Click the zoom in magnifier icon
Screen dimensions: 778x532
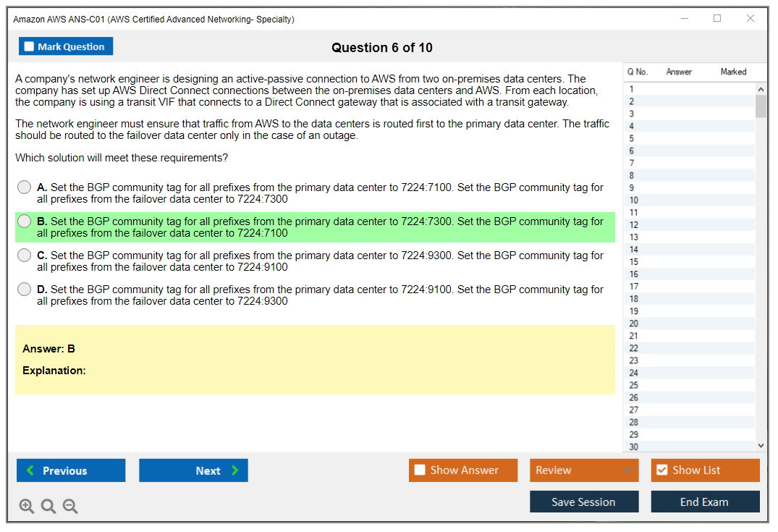(x=27, y=507)
